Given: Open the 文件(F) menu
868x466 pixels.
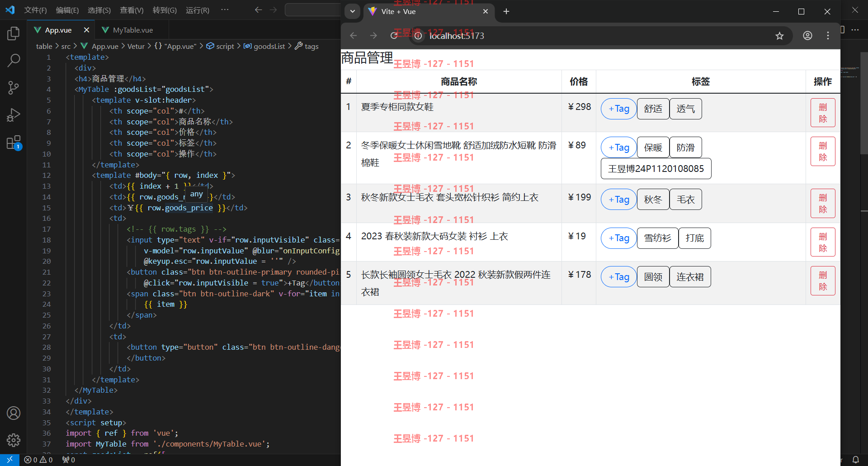Looking at the screenshot, I should 35,10.
